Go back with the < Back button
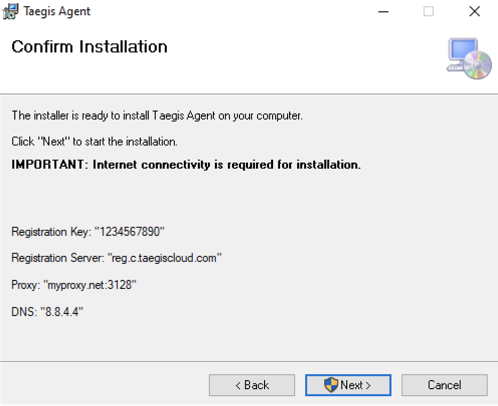 [252, 385]
